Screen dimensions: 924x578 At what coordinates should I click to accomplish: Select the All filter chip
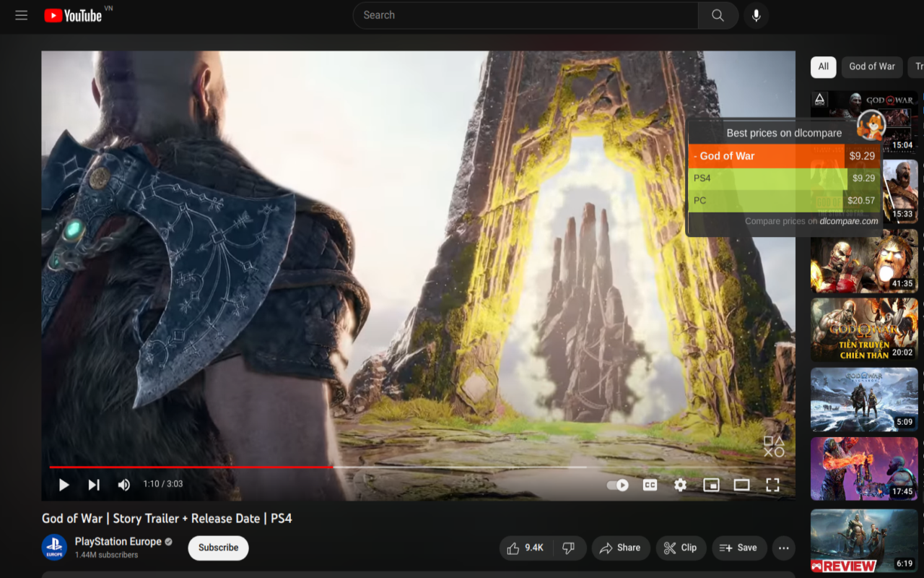coord(824,66)
